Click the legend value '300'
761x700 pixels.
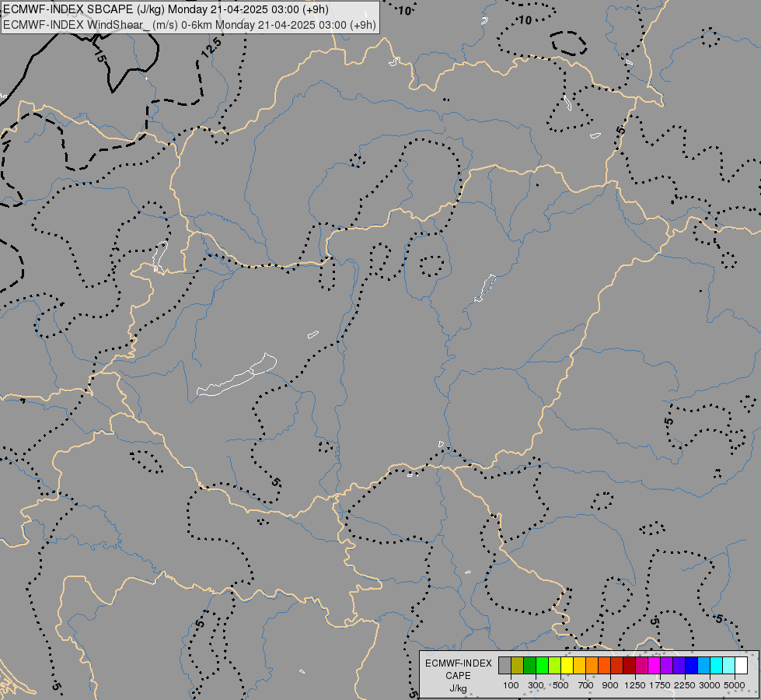pyautogui.click(x=536, y=685)
